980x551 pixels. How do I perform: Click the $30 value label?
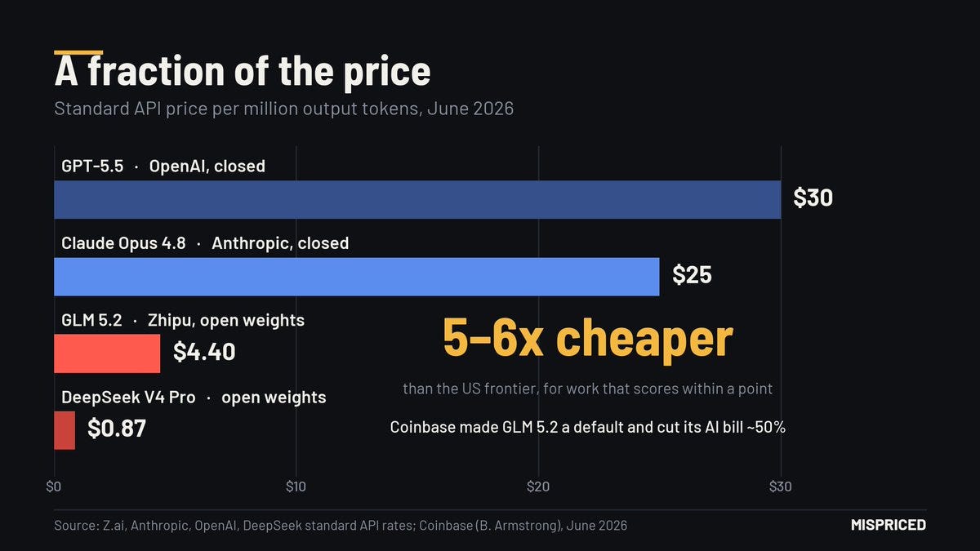point(813,198)
